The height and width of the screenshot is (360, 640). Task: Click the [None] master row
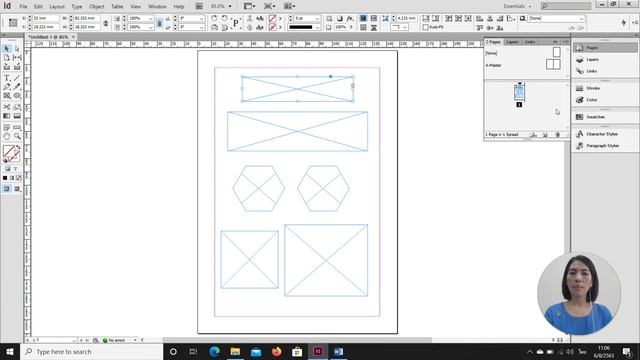coord(523,53)
